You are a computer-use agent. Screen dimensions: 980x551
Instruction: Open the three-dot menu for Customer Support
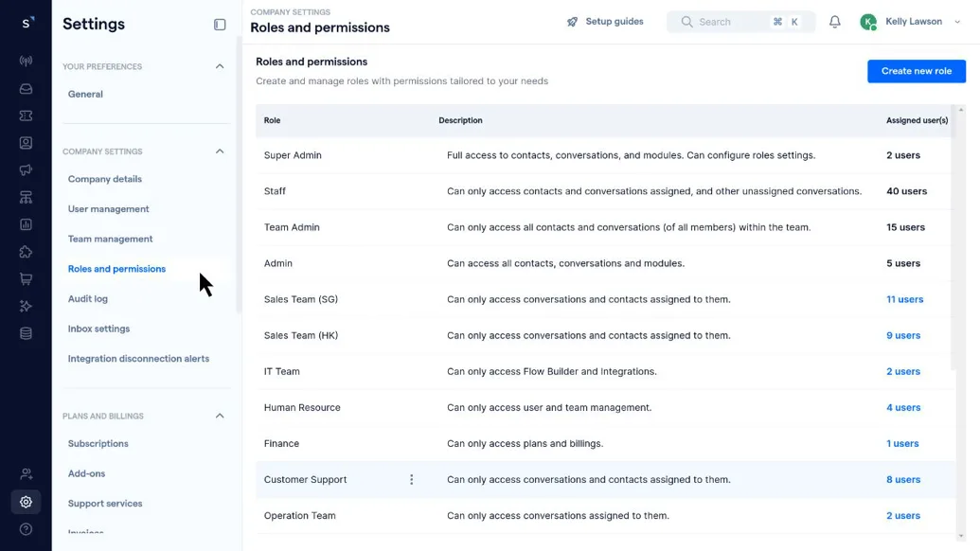411,480
